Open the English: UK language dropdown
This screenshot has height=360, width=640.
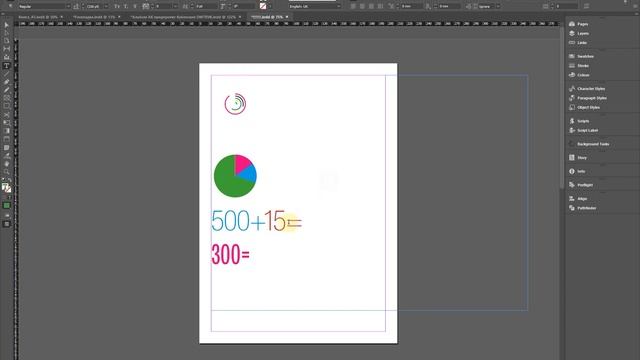click(315, 7)
